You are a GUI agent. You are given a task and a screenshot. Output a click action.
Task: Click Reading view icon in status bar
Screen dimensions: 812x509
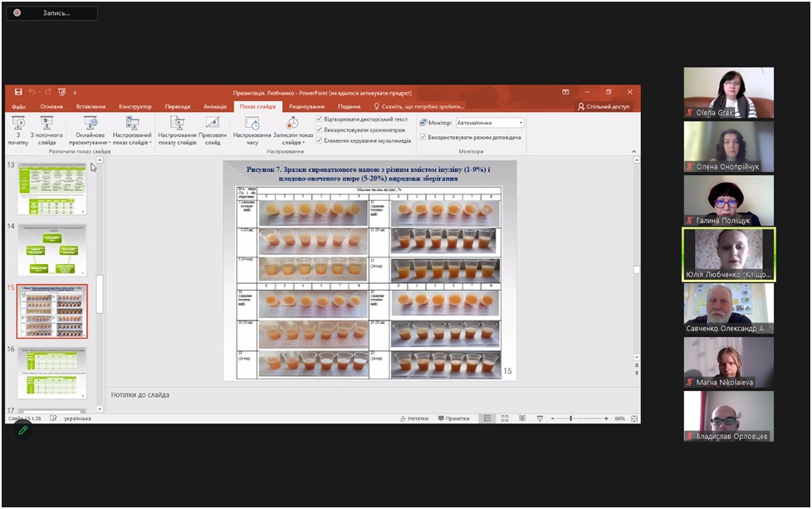click(x=522, y=418)
